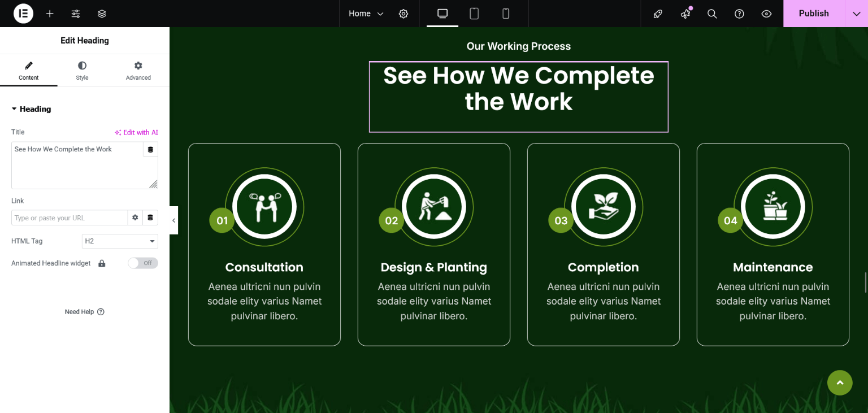This screenshot has height=413, width=868.
Task: Open the Add Element plus icon
Action: pos(50,14)
